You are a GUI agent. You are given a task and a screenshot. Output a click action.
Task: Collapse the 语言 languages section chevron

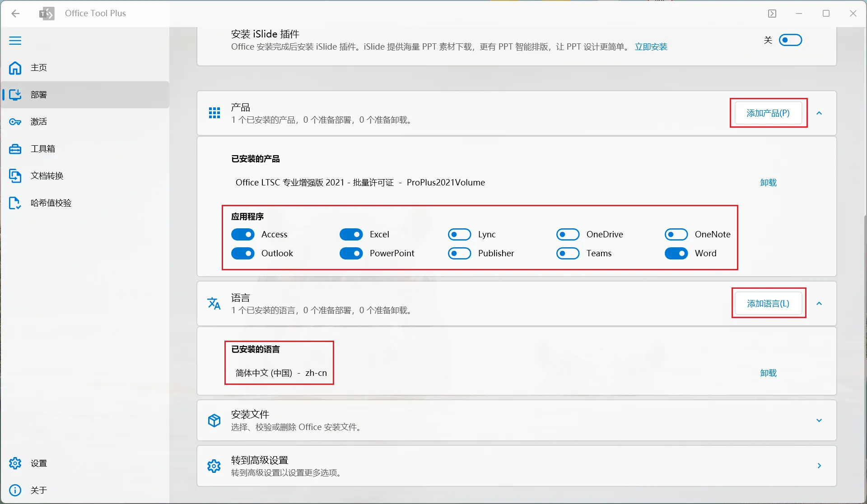point(819,303)
